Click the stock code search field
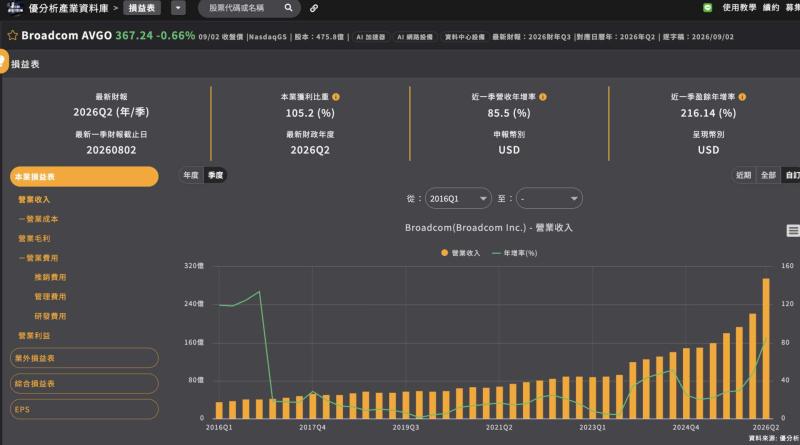 pyautogui.click(x=244, y=8)
